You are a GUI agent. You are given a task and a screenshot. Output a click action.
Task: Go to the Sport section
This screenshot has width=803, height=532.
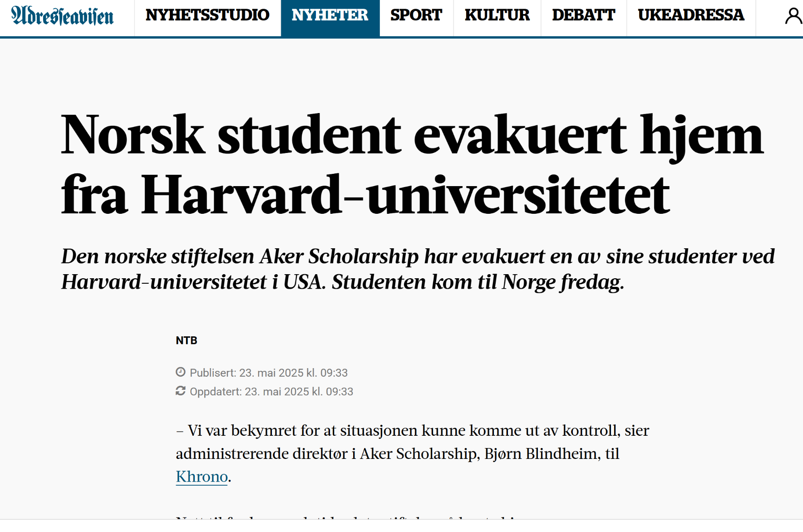click(416, 15)
